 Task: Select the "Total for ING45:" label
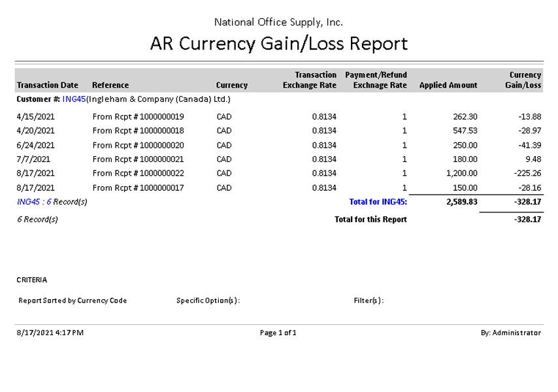(x=378, y=202)
